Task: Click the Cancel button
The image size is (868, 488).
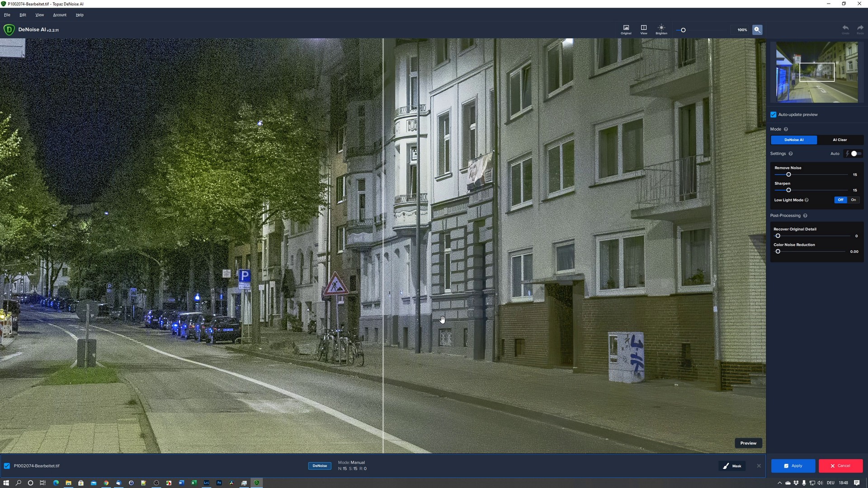Action: [840, 466]
